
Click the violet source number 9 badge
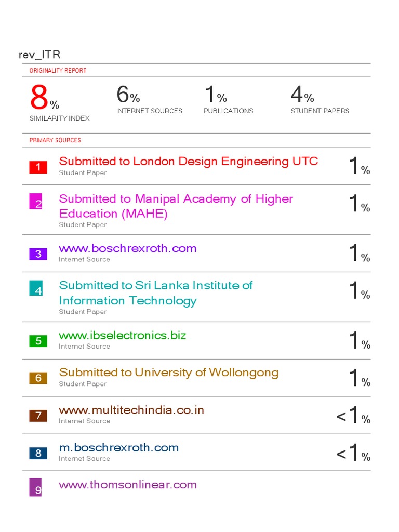(x=35, y=487)
